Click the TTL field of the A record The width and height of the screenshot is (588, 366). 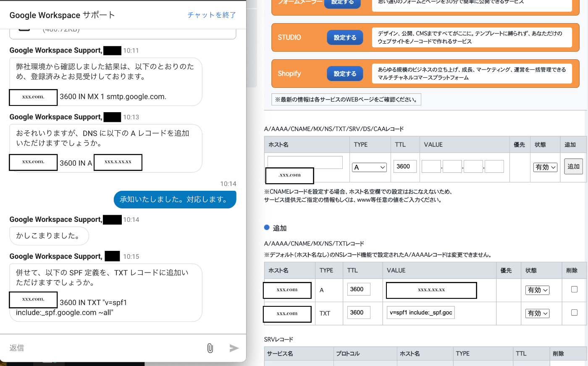(359, 289)
